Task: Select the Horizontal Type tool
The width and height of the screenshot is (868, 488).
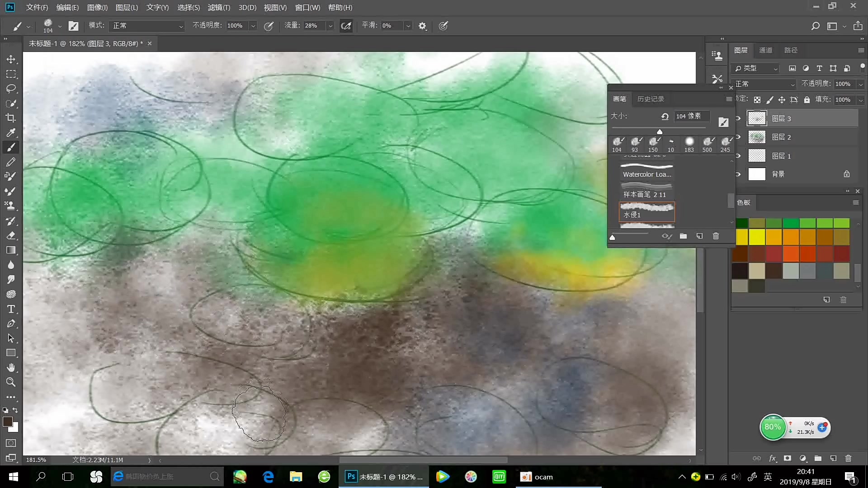Action: click(11, 309)
